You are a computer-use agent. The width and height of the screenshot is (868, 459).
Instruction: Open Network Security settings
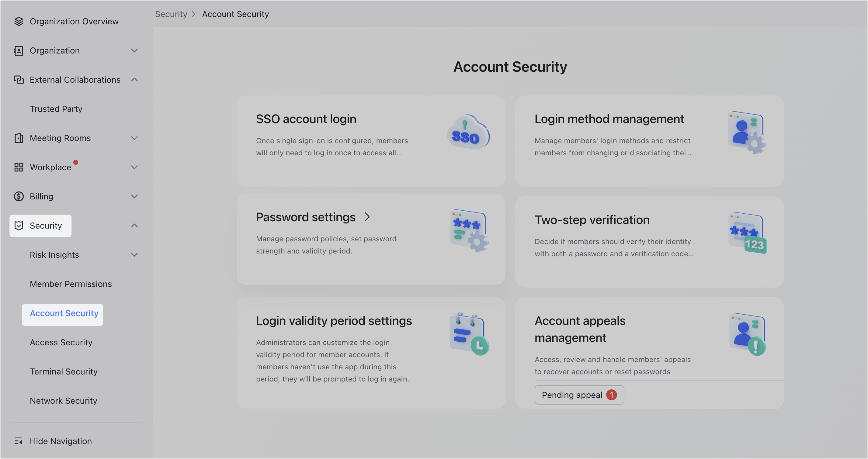point(63,401)
